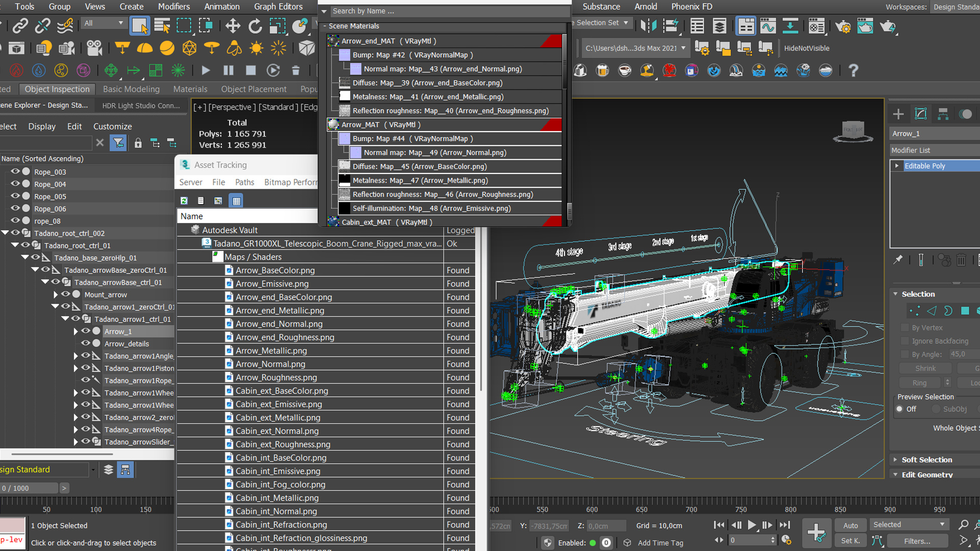Click Add Time Tag

coord(660,543)
